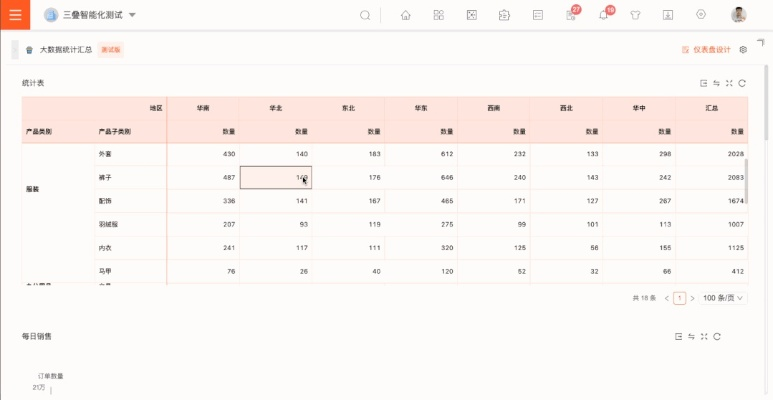Click the search magnifier icon
Viewport: 773px width, 400px height.
pyautogui.click(x=365, y=15)
